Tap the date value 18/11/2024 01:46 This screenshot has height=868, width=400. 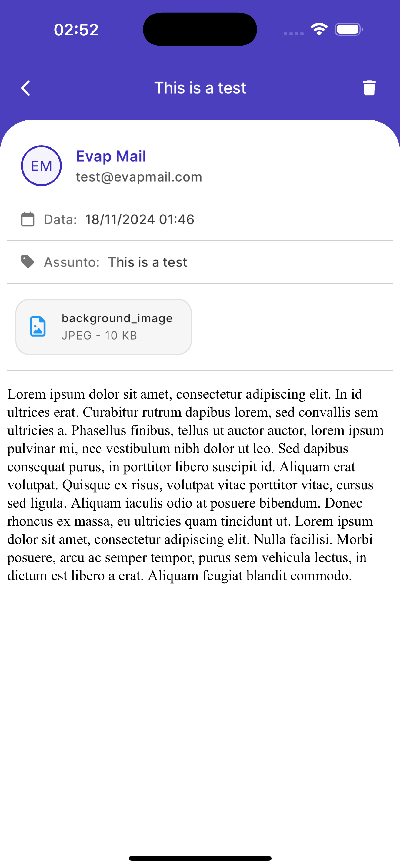coord(140,219)
